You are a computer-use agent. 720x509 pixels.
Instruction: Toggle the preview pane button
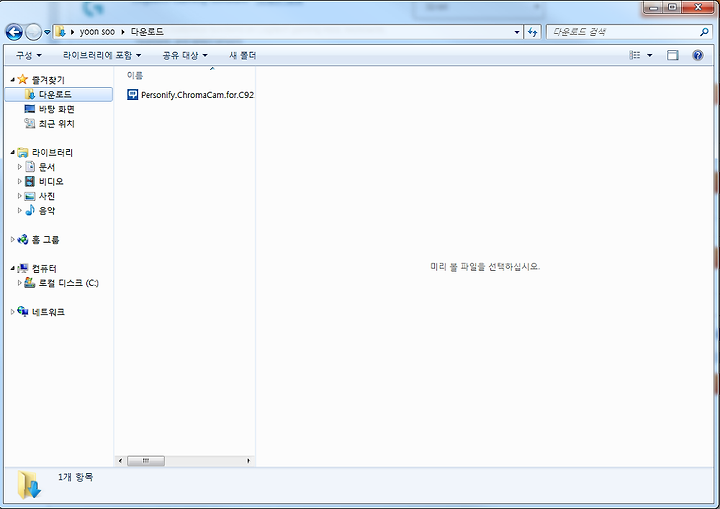(x=673, y=55)
